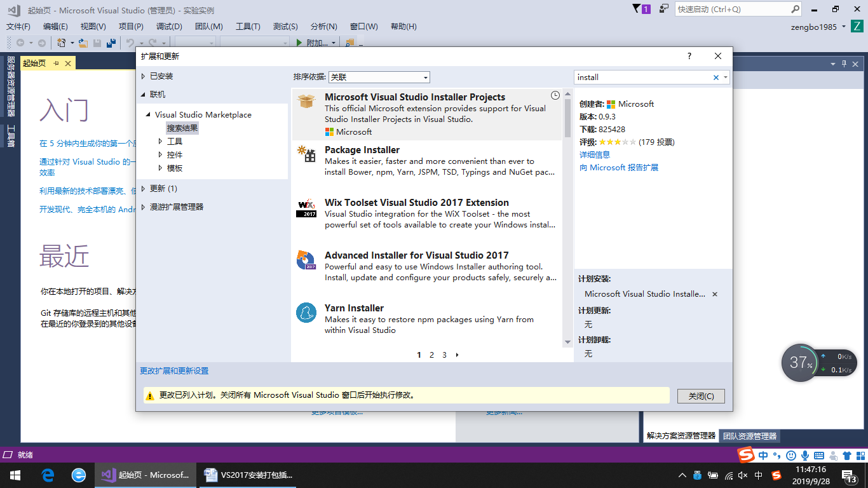Expand the 更新 (1) tree node
This screenshot has height=488, width=868.
click(x=143, y=189)
